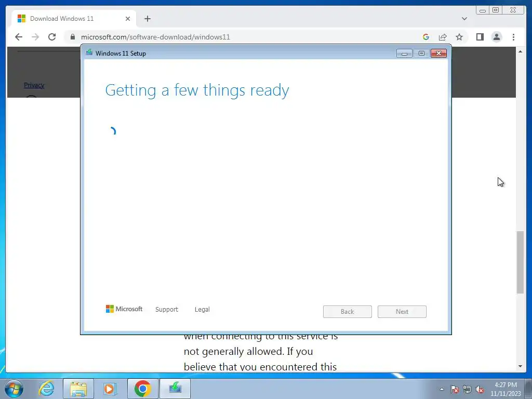
Task: Click the Back button in Setup
Action: (x=348, y=312)
